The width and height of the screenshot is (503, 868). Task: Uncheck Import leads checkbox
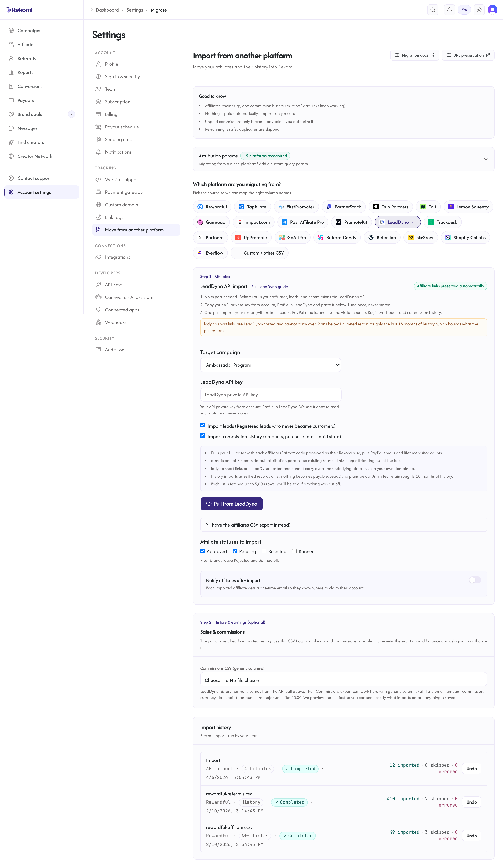click(203, 425)
